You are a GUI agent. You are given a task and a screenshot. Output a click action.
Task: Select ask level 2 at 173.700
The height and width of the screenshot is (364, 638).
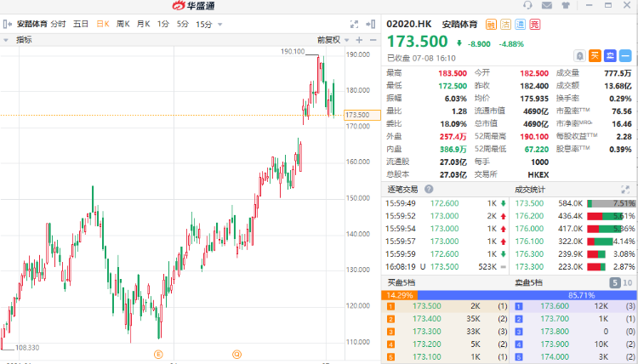pos(573,319)
